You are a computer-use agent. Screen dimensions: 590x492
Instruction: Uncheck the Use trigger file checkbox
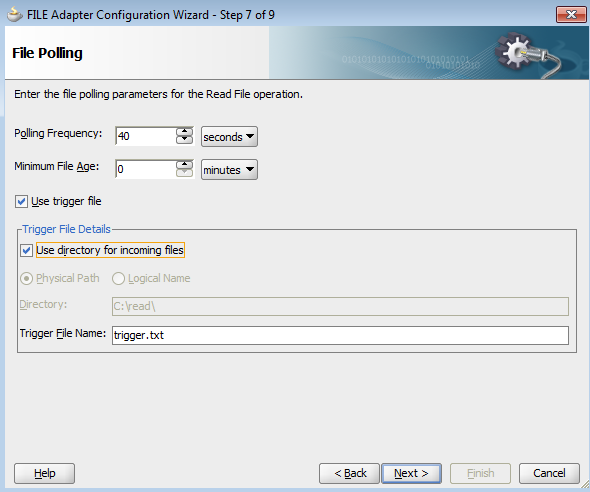point(21,201)
